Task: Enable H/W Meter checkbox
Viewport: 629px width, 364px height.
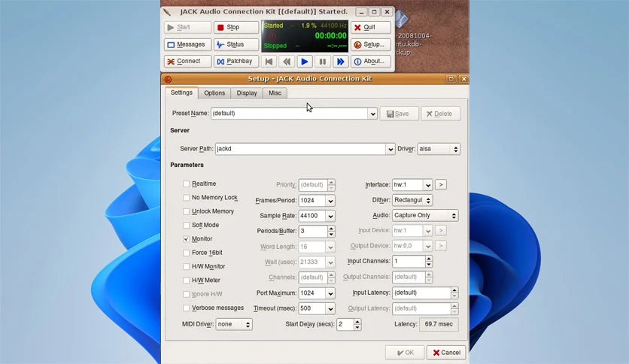Action: (x=186, y=281)
